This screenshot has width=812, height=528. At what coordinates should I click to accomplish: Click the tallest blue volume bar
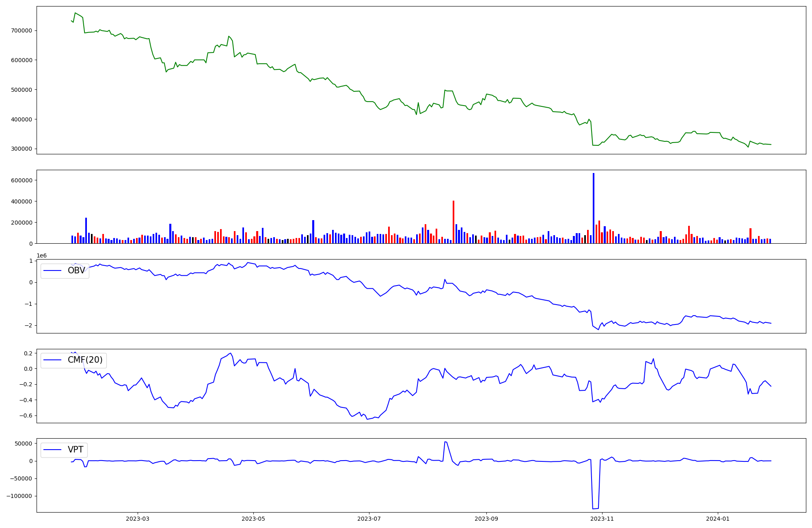(x=594, y=207)
